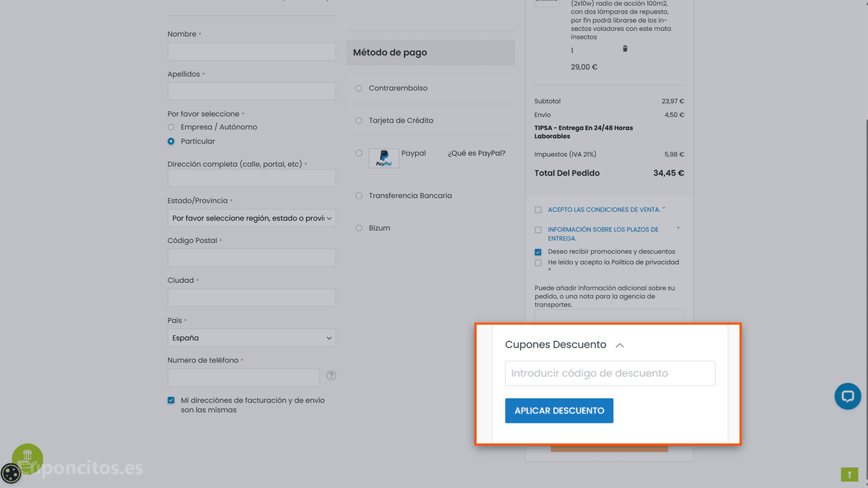Click the product price '29,00 €'

pos(584,67)
